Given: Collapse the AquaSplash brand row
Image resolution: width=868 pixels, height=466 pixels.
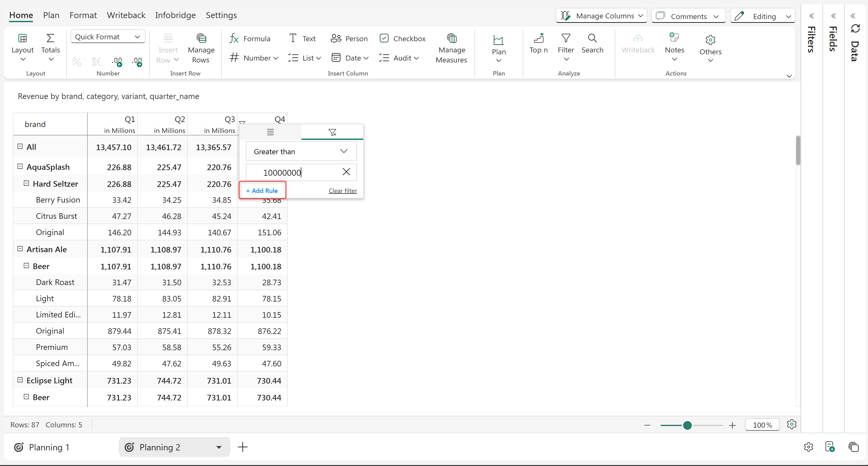Looking at the screenshot, I should coord(20,167).
